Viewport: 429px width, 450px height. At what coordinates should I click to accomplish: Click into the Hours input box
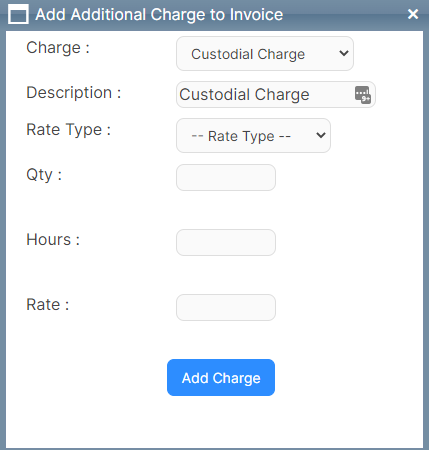[x=226, y=242]
